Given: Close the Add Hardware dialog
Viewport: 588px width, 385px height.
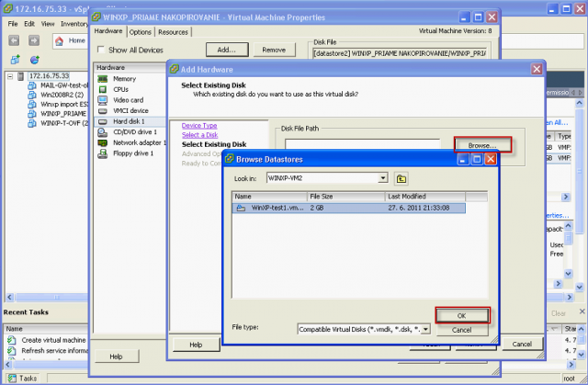Looking at the screenshot, I should [537, 69].
